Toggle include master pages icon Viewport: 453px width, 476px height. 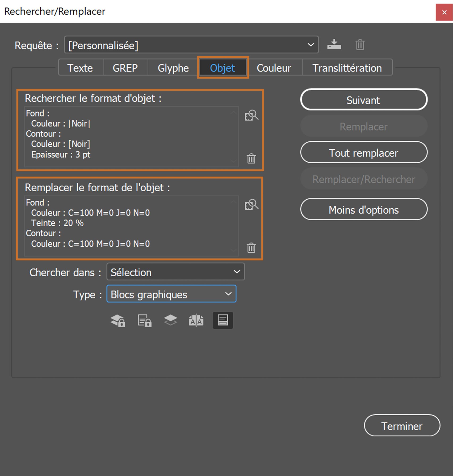[196, 320]
